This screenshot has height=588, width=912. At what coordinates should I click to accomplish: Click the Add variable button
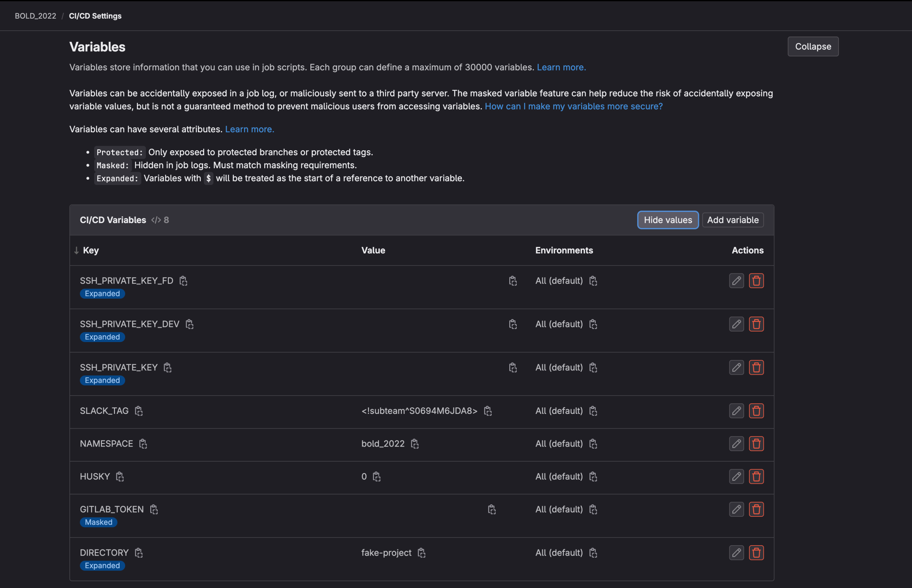733,219
